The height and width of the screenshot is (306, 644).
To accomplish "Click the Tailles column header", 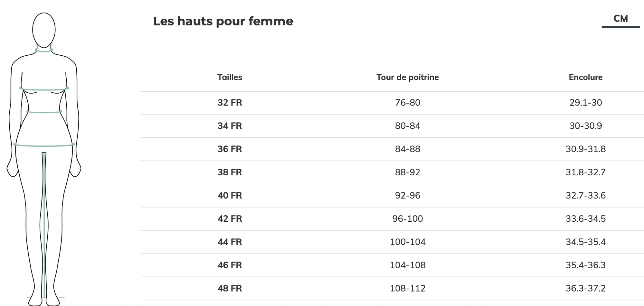I will pos(230,77).
